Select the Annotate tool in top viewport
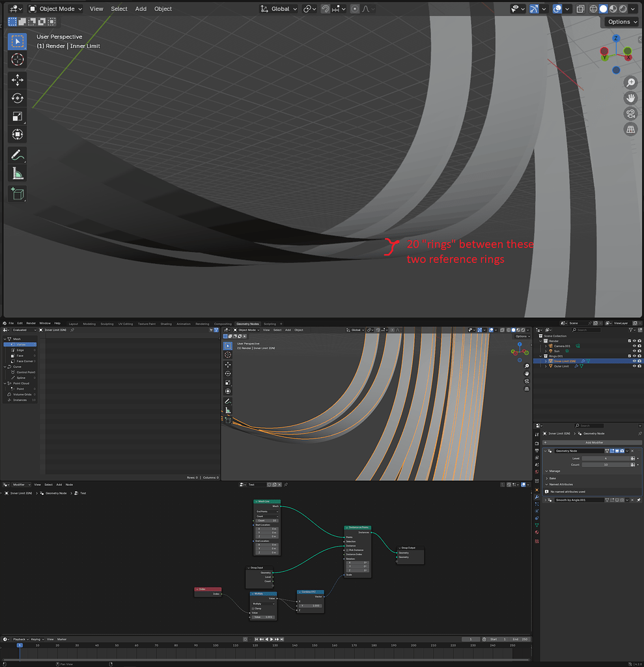Viewport: 644px width, 667px height. [x=18, y=155]
